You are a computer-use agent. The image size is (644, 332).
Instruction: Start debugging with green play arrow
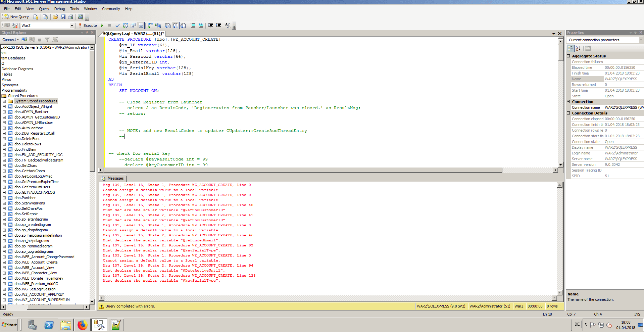(x=102, y=26)
